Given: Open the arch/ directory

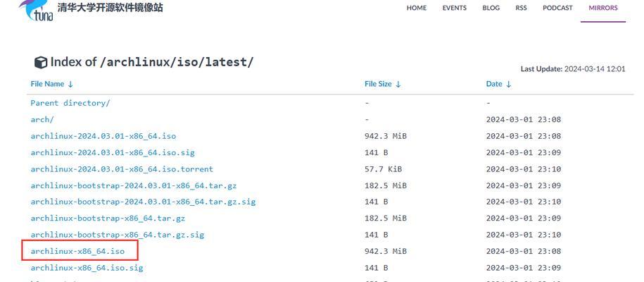Looking at the screenshot, I should 42,119.
